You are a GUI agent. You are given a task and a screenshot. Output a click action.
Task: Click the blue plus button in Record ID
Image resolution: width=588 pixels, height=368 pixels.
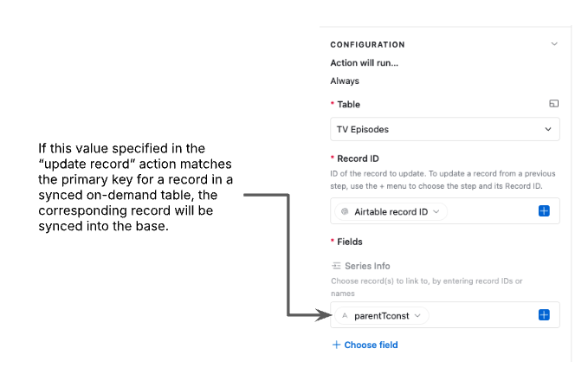[544, 210]
